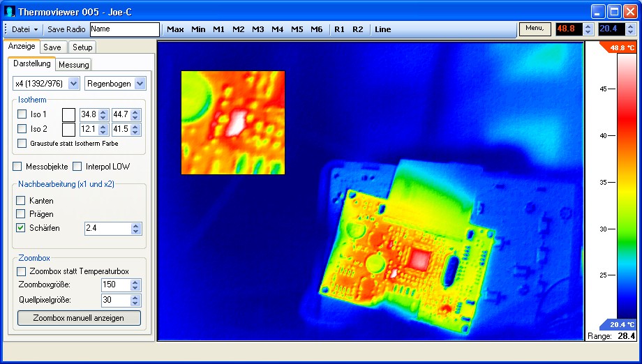Open the x4 (1392/976) resolution dropdown
The width and height of the screenshot is (642, 364).
[46, 84]
